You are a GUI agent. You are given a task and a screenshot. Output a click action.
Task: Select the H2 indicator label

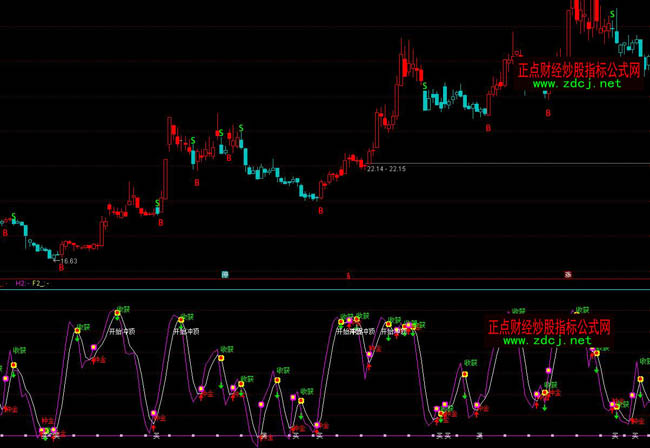(20, 284)
